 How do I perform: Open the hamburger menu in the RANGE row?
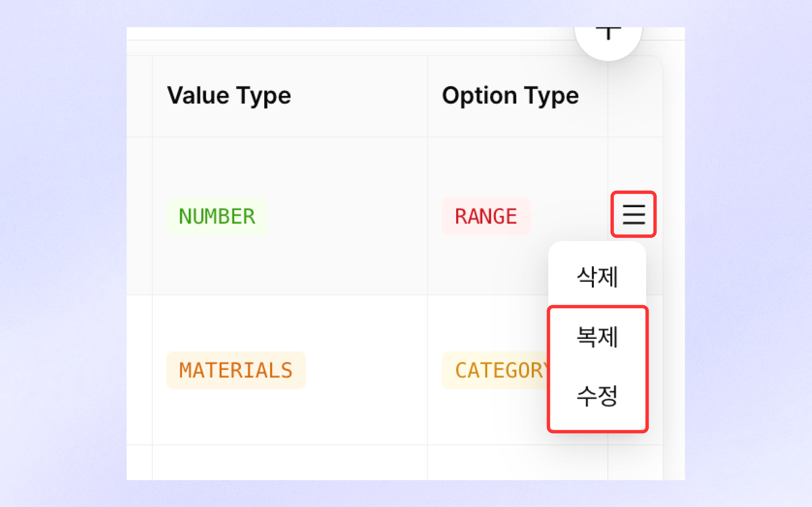[x=634, y=215]
